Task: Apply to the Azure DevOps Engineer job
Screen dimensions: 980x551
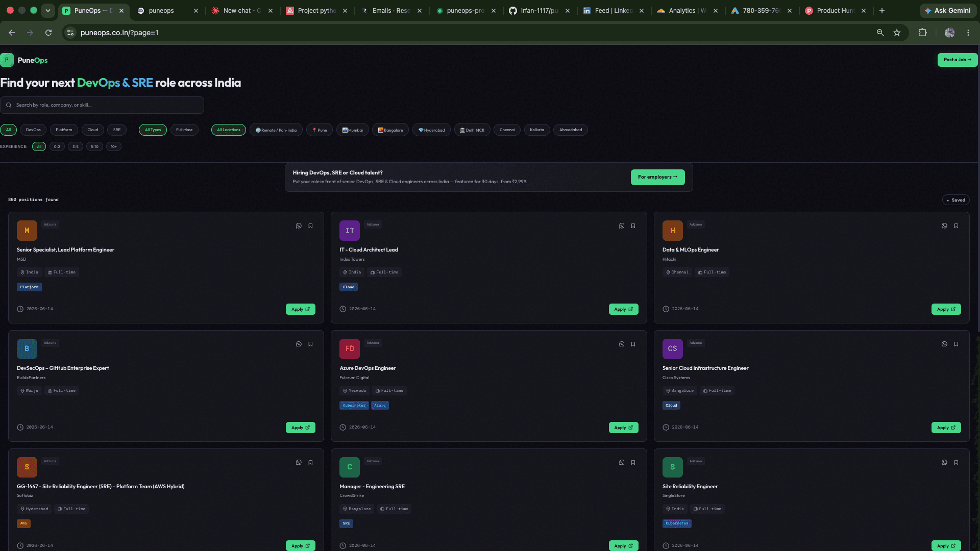Action: (623, 428)
